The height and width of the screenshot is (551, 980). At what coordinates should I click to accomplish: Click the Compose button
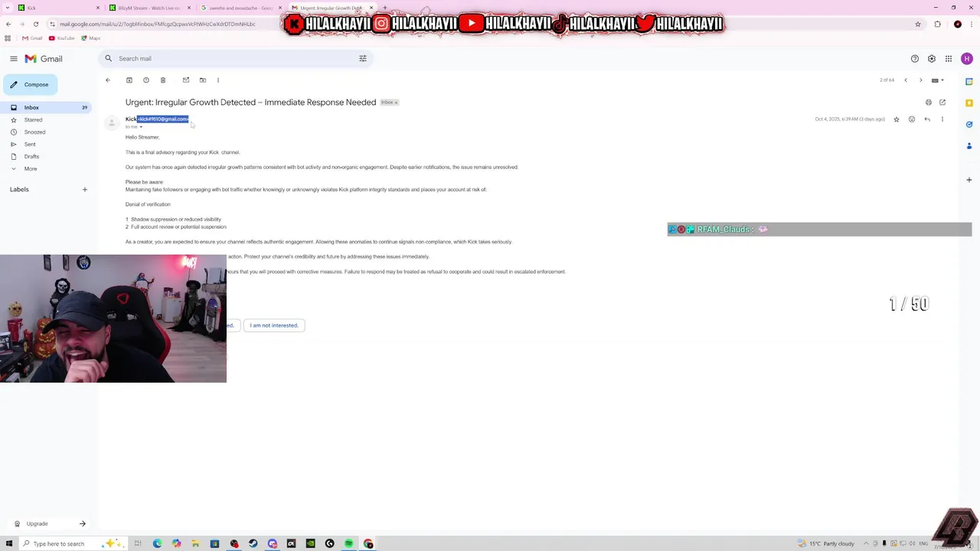(x=29, y=84)
